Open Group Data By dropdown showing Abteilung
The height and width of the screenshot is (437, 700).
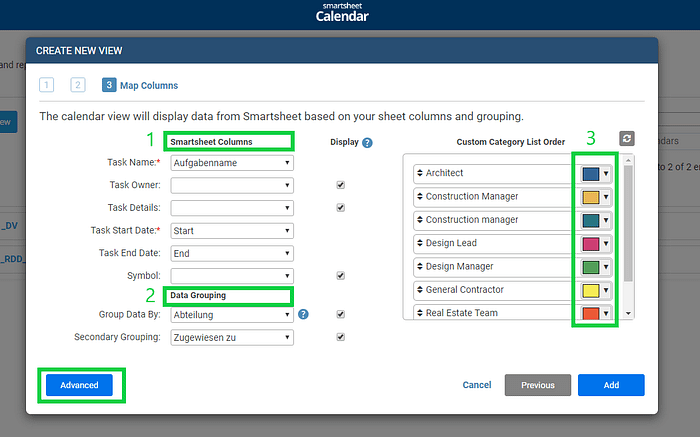point(232,315)
